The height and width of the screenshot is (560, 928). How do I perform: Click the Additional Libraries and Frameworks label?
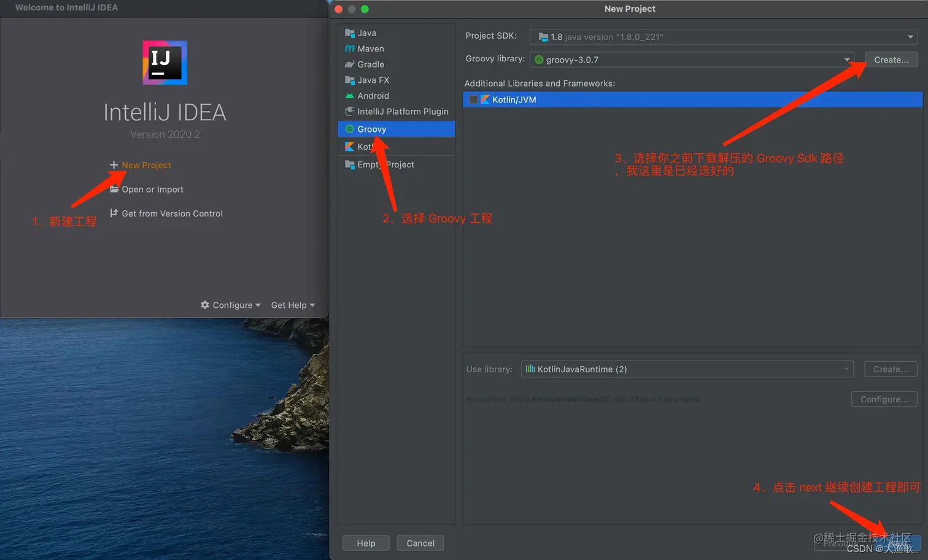[x=539, y=83]
